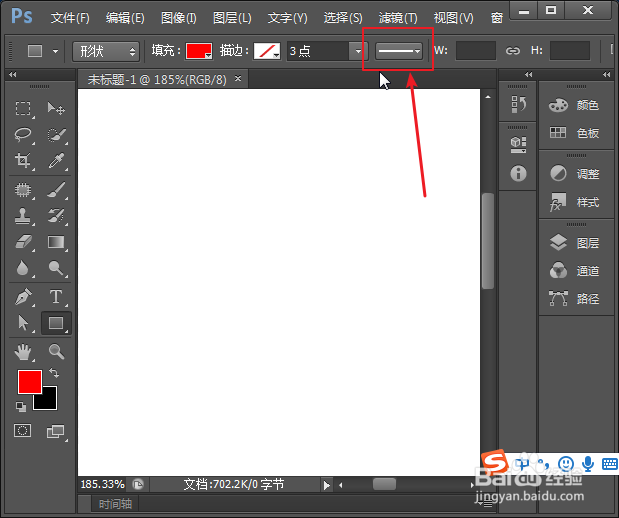Screen dimensions: 619x518
Task: Select the Dodge tool
Action: coord(56,268)
